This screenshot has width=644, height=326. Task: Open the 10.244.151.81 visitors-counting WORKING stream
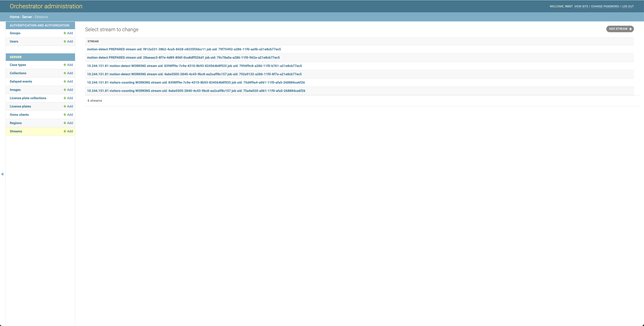click(196, 82)
